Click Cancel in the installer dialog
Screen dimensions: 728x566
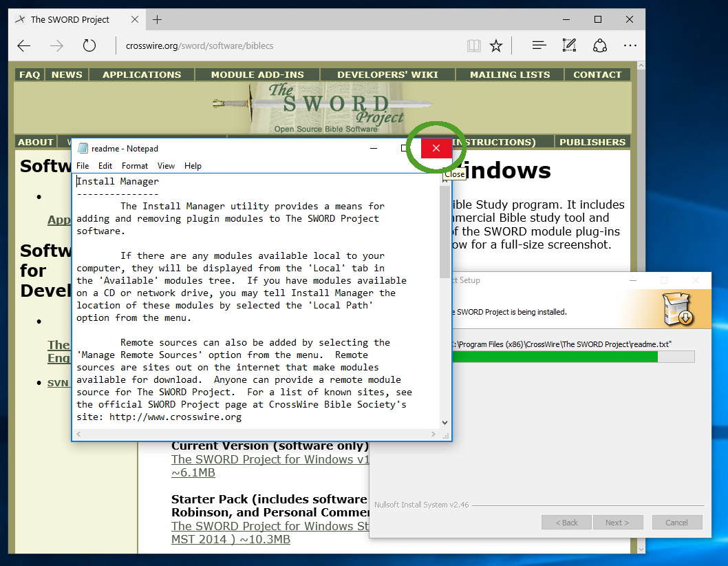(x=676, y=523)
